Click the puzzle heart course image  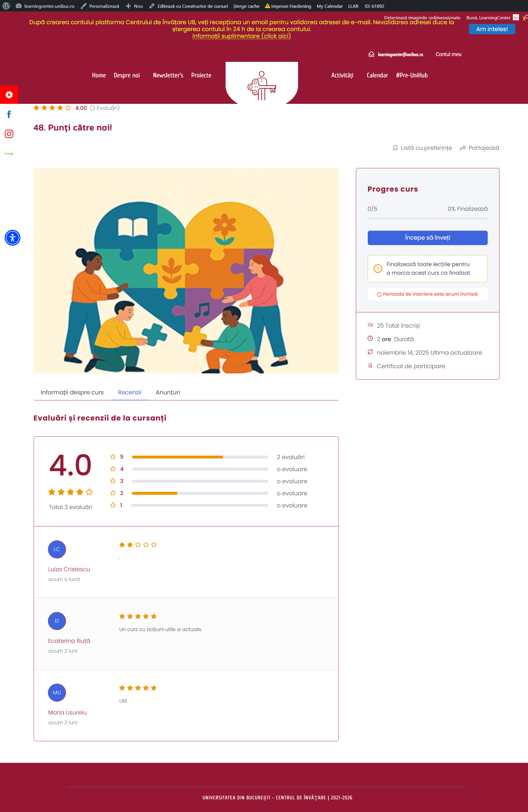(186, 271)
